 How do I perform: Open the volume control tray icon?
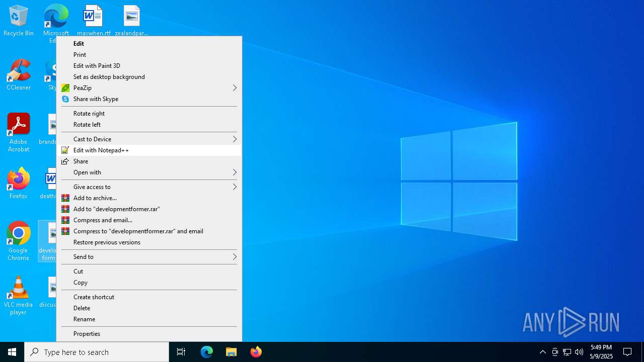click(x=579, y=352)
